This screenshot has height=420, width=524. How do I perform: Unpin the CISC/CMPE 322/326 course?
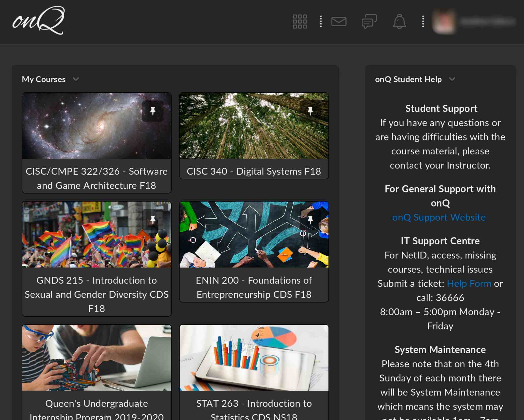click(x=153, y=112)
